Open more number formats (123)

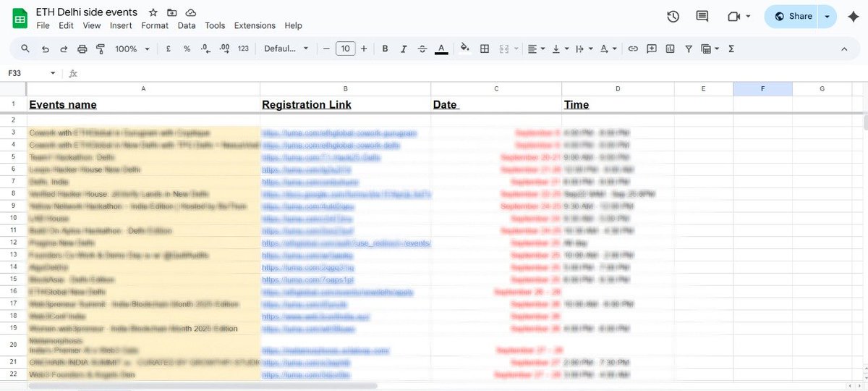tap(243, 49)
